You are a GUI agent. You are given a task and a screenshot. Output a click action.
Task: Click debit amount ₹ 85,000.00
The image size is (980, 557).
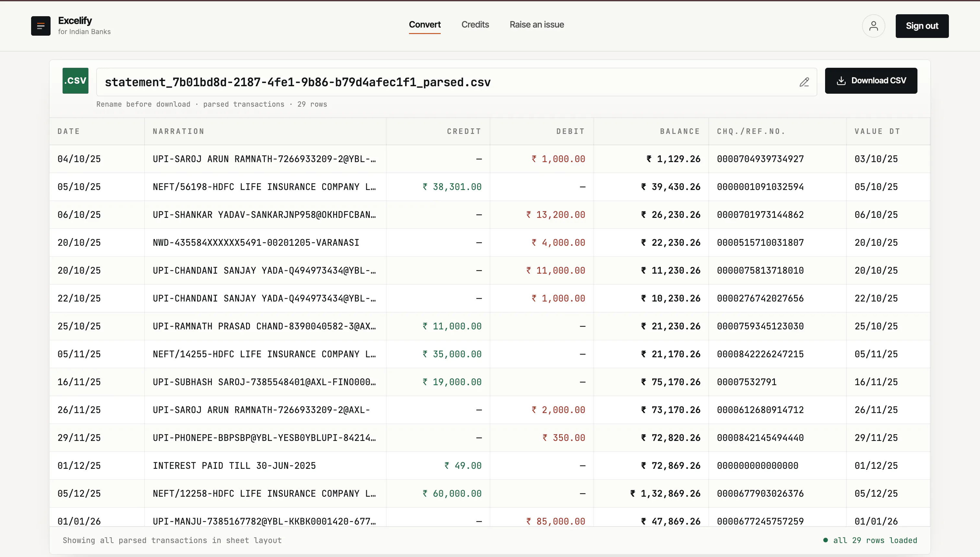pyautogui.click(x=555, y=521)
